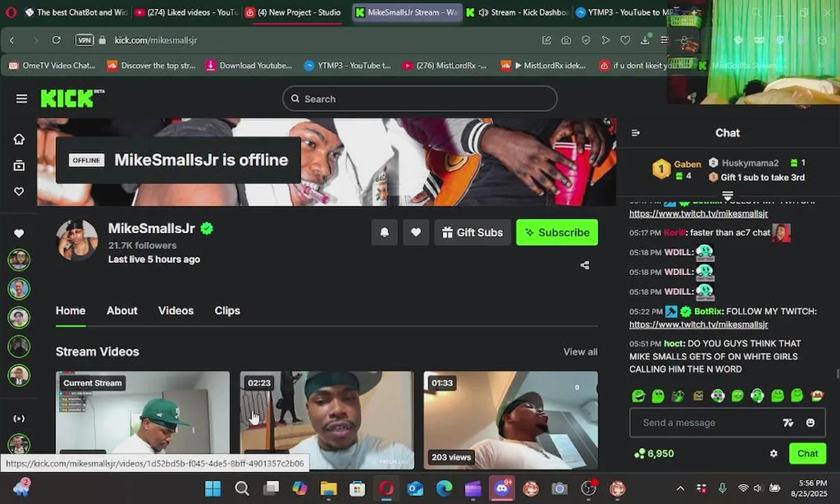
Task: Open 7TV emote menu in chat input
Action: (788, 423)
